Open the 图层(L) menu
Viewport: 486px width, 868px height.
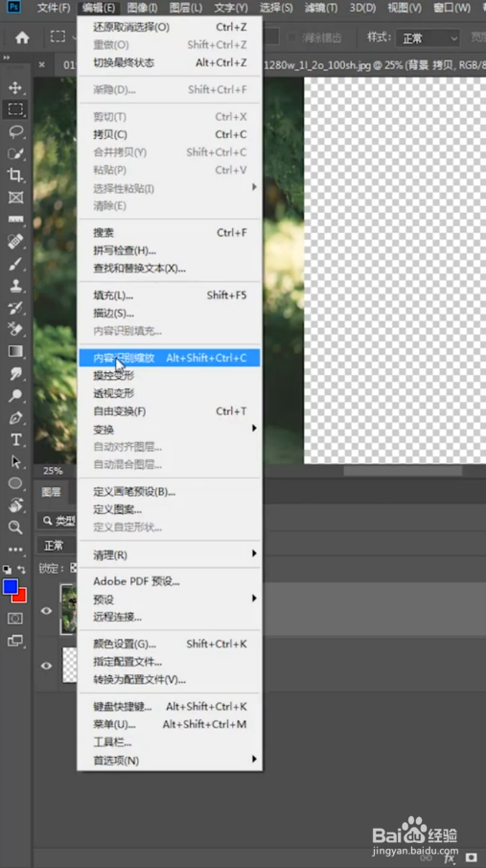186,8
